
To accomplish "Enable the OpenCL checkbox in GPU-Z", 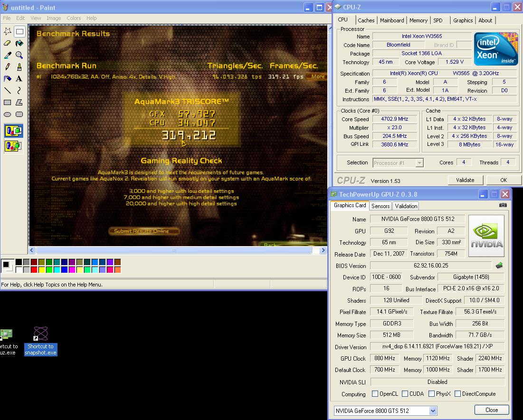I will [x=375, y=394].
